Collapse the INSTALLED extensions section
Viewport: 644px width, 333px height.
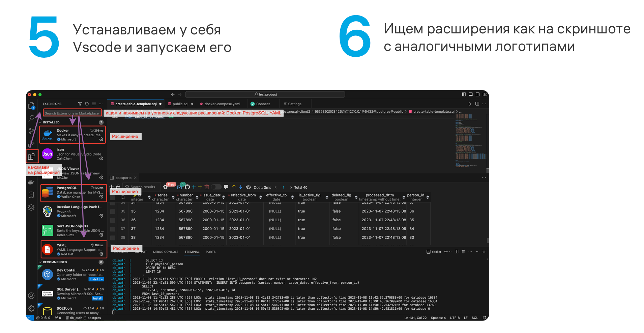pyautogui.click(x=40, y=122)
